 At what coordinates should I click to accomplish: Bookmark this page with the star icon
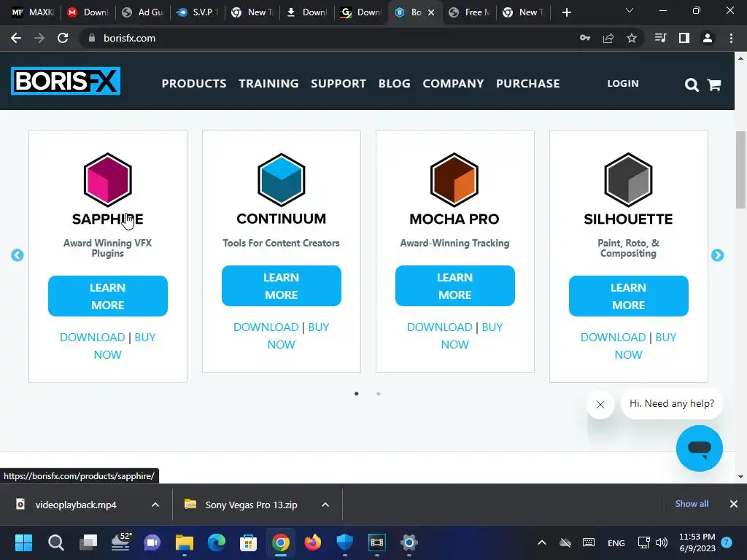(632, 38)
